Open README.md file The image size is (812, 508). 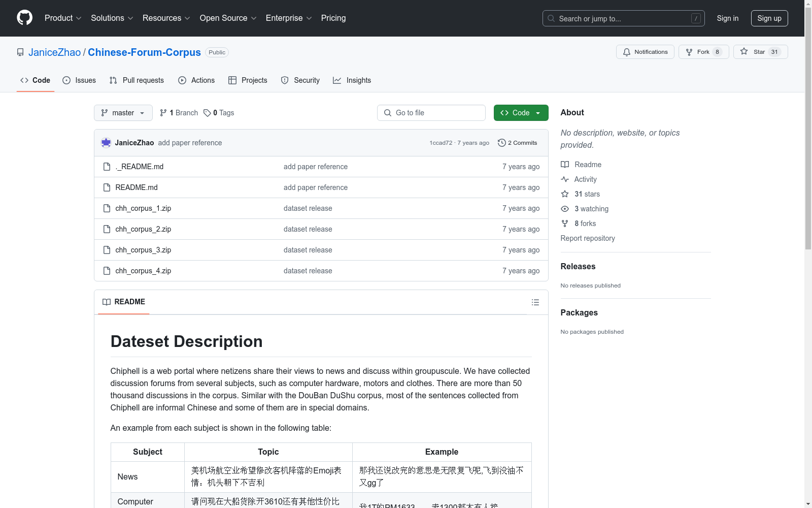137,187
